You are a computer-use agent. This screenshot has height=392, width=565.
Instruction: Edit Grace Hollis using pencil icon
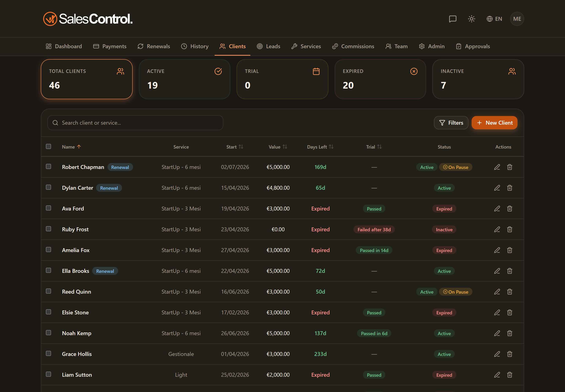(x=497, y=354)
